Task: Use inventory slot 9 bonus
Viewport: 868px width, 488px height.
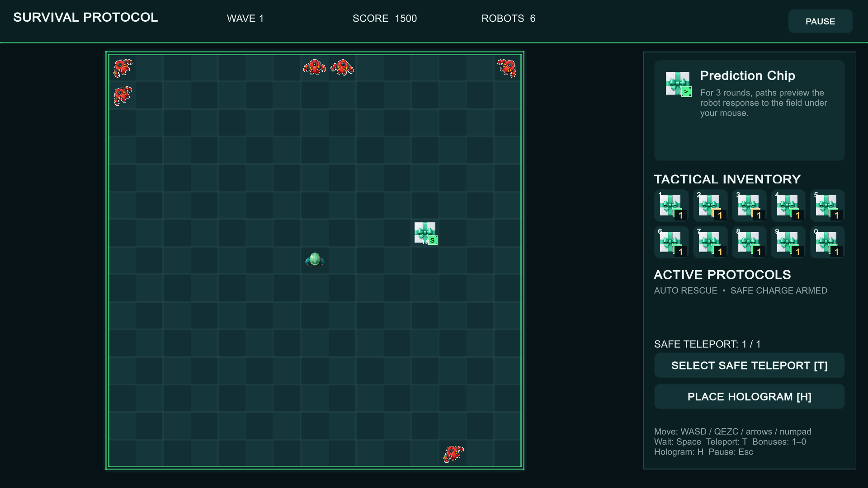Action: [x=788, y=242]
